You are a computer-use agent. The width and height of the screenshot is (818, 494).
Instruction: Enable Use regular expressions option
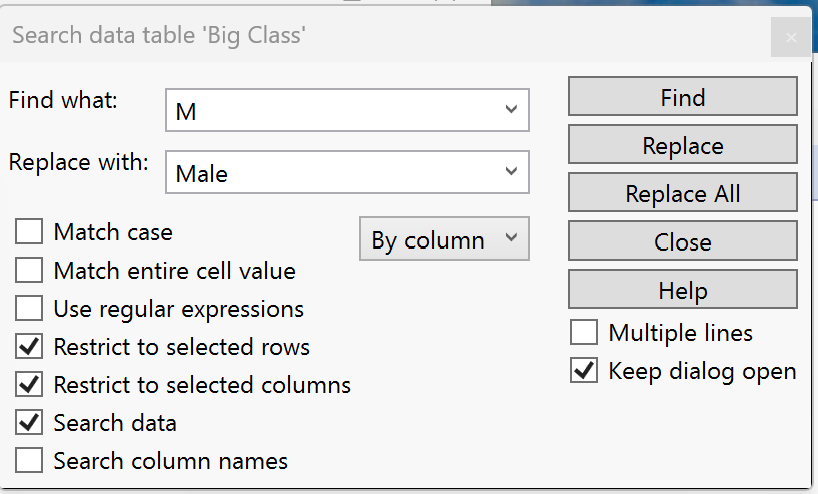[30, 309]
